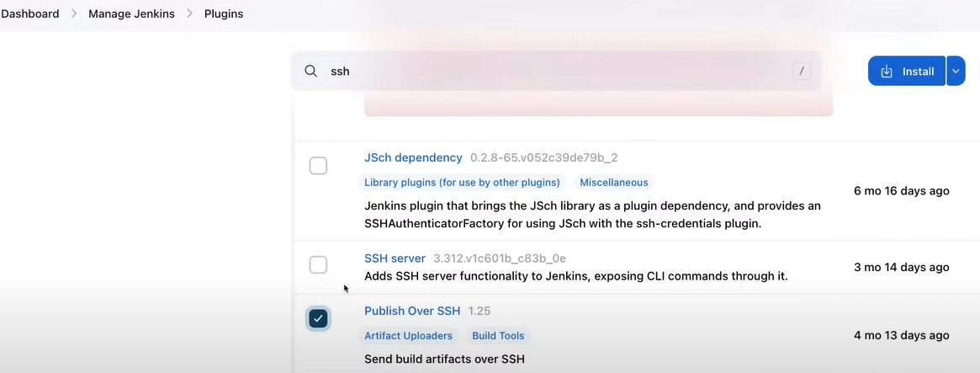Click SSH server version 3.312.v1c601b_c83b_0e
Screen dimensions: 980x373
(x=500, y=258)
